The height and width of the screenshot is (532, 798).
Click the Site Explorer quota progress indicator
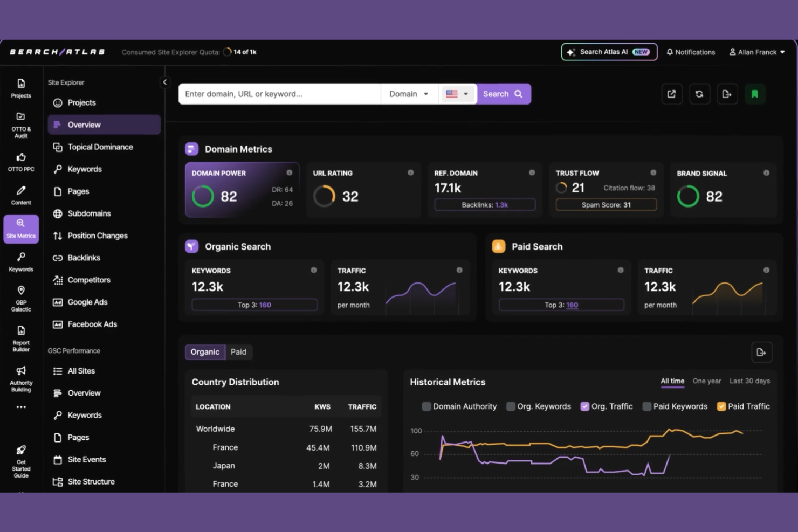[x=228, y=52]
